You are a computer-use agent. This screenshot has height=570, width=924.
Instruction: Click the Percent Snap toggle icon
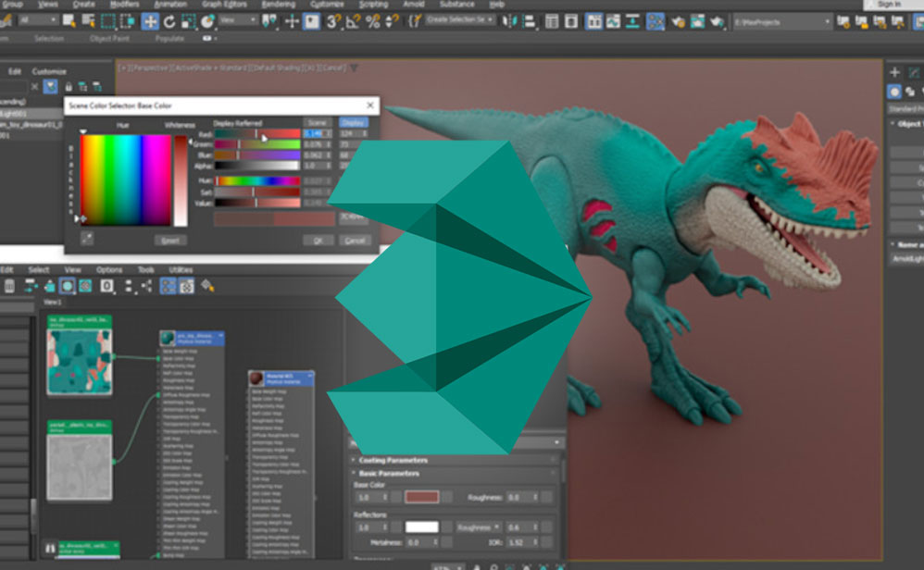tap(374, 20)
